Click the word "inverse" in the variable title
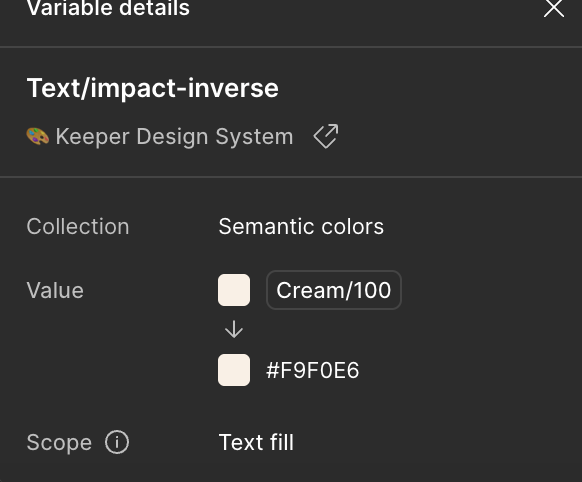The image size is (582, 482). 233,89
